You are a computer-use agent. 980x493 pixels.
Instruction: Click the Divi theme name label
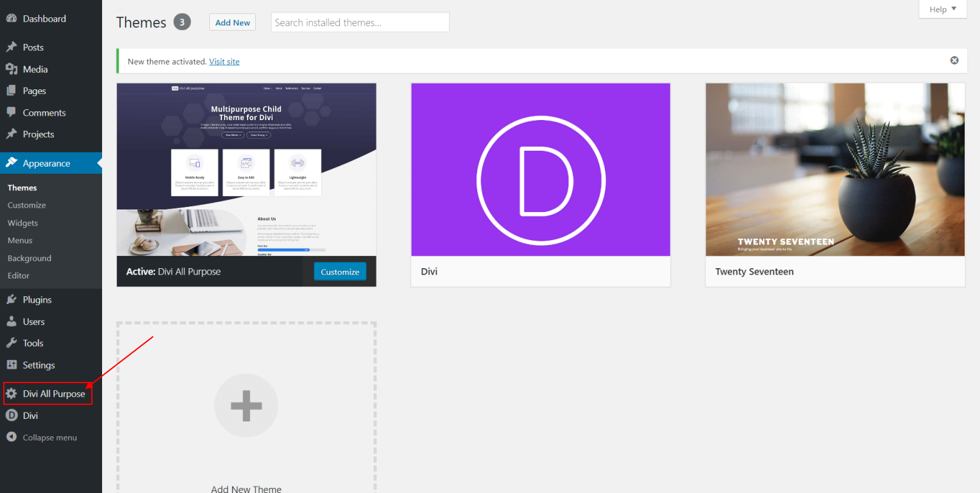(x=429, y=271)
